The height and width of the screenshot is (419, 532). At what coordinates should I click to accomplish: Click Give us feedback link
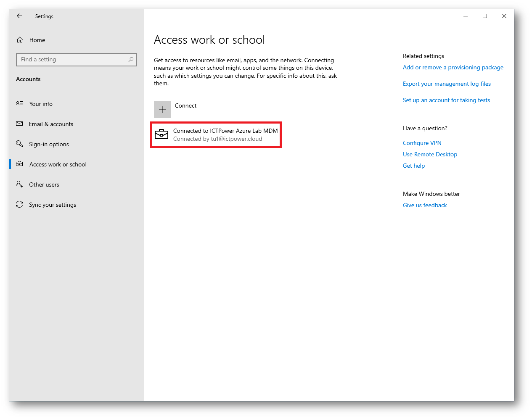pyautogui.click(x=425, y=205)
